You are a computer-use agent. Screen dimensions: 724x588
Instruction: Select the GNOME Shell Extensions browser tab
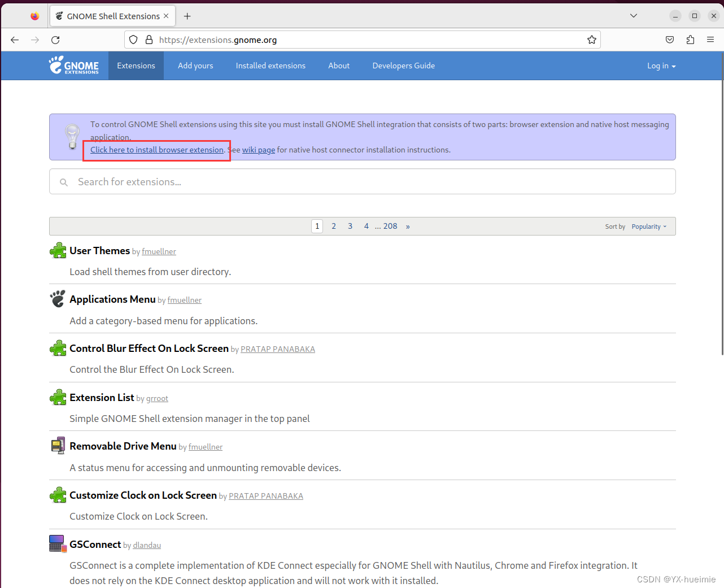tap(112, 16)
